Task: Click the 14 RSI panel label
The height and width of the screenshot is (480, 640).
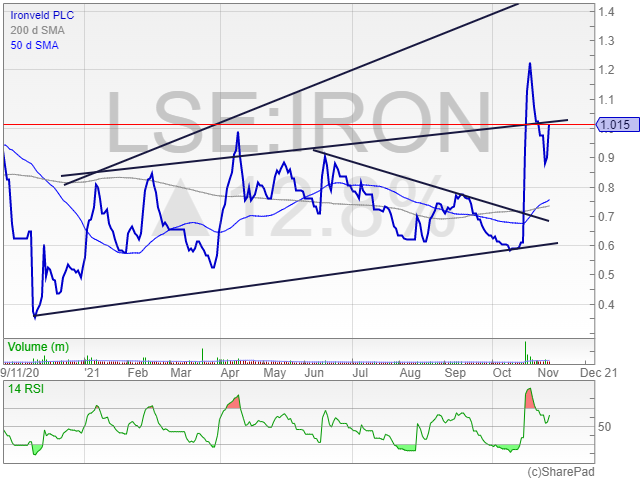Action: pos(26,389)
